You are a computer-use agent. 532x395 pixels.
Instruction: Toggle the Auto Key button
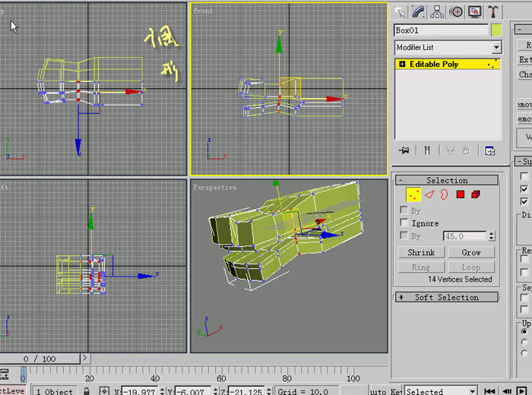(x=385, y=391)
